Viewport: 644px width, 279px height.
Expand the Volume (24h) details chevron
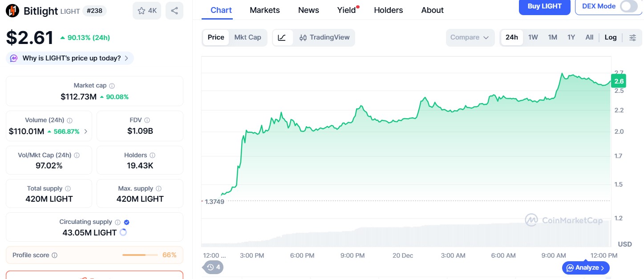[86, 131]
